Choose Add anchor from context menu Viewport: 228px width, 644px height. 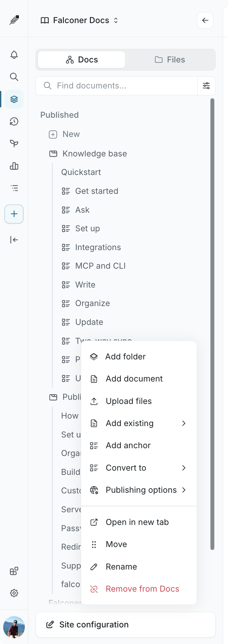click(x=139, y=445)
